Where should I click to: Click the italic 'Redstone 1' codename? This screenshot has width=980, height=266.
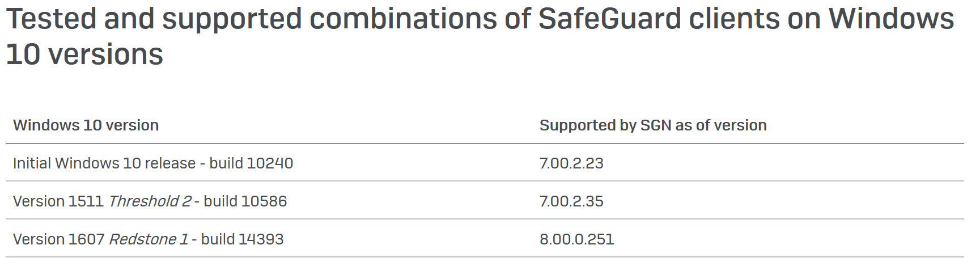(x=149, y=239)
